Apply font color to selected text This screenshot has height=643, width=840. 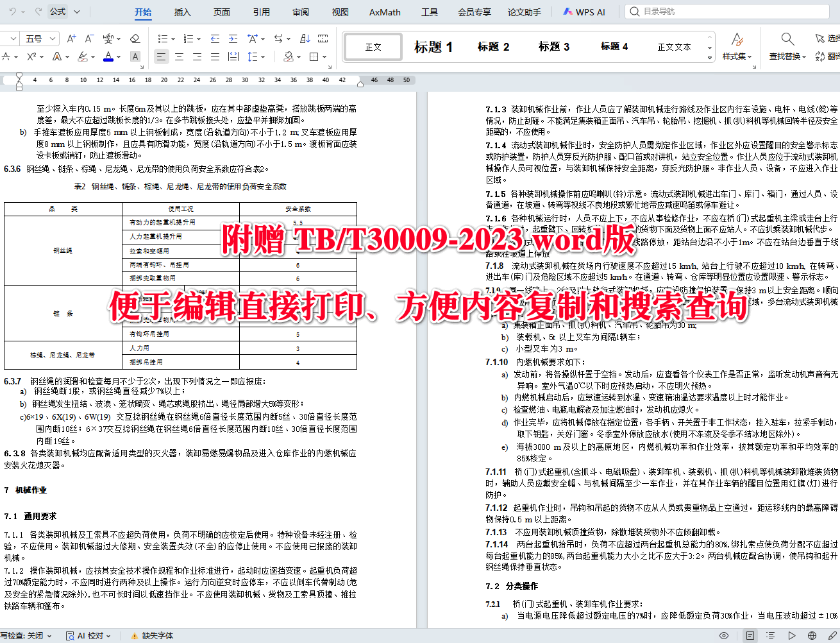[108, 56]
